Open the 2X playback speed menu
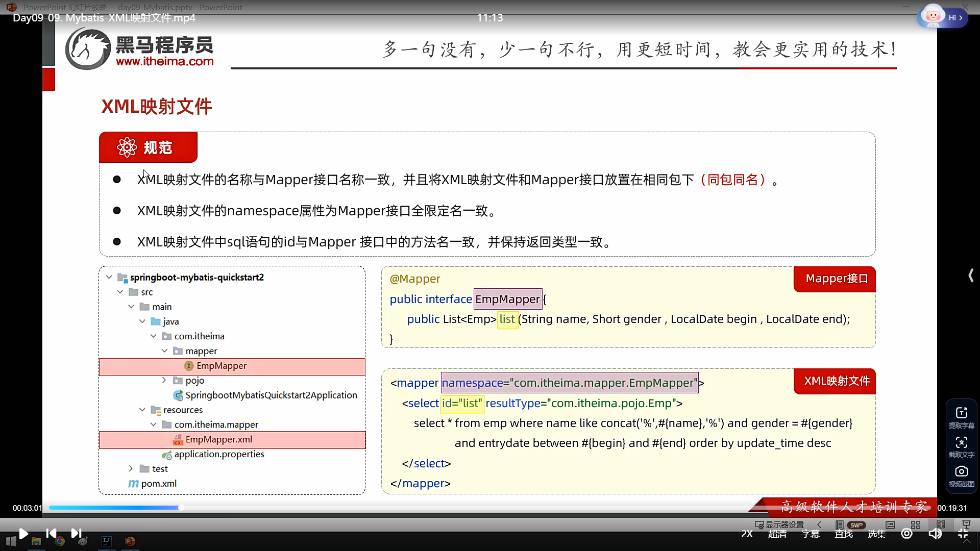 point(747,534)
